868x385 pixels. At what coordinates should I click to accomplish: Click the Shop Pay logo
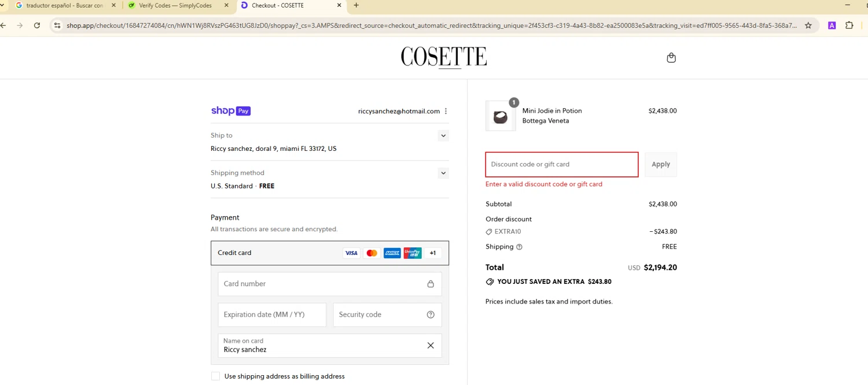point(231,111)
